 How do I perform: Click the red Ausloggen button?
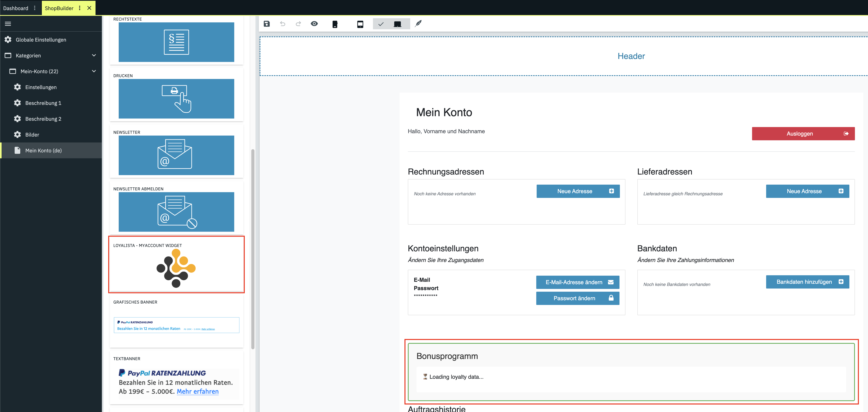click(x=803, y=134)
